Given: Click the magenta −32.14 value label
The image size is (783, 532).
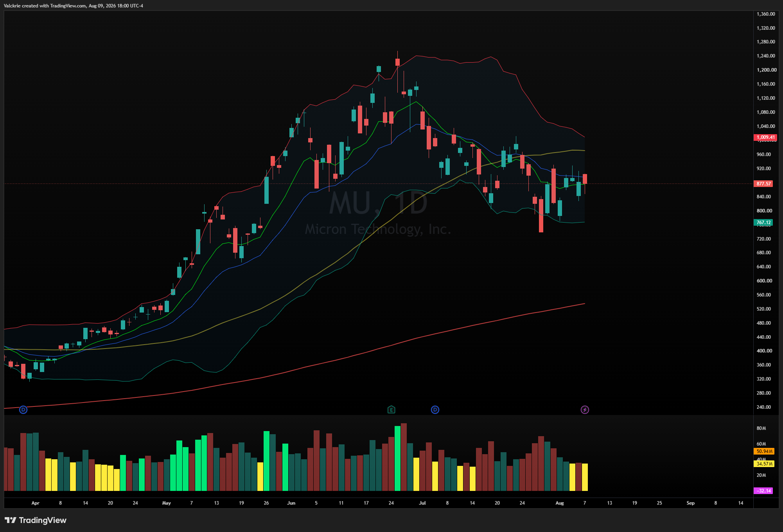Looking at the screenshot, I should coord(763,491).
